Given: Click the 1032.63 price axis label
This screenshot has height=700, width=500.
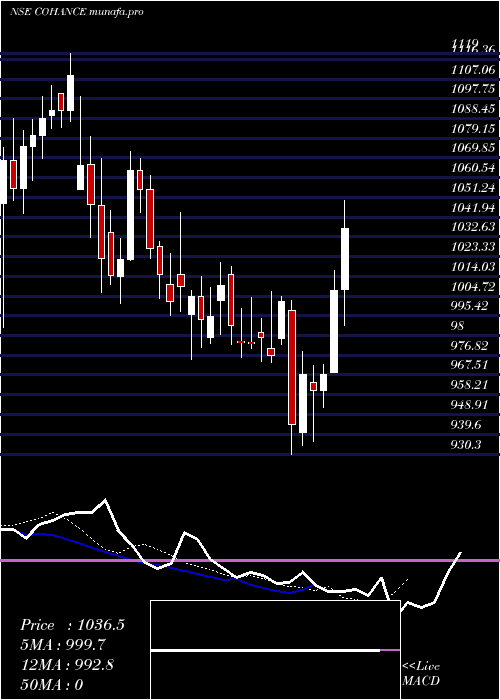Looking at the screenshot, I should coord(473,227).
